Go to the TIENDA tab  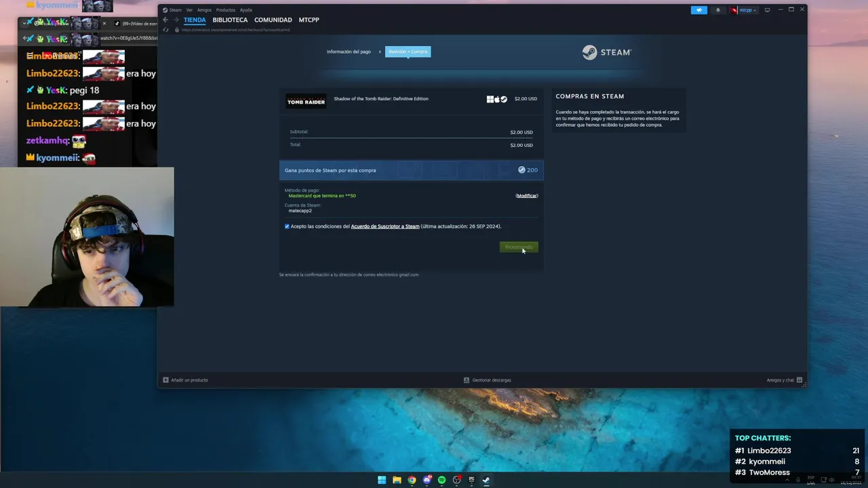click(x=195, y=20)
